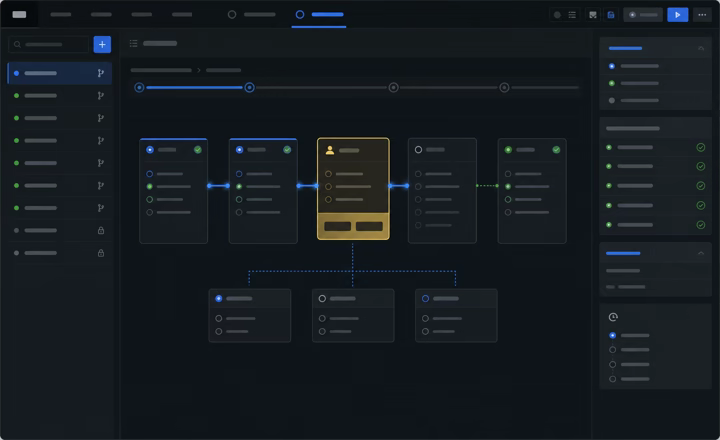Screen dimensions: 720x440
Task: Click the history clock icon in the right panel
Action: pos(613,317)
